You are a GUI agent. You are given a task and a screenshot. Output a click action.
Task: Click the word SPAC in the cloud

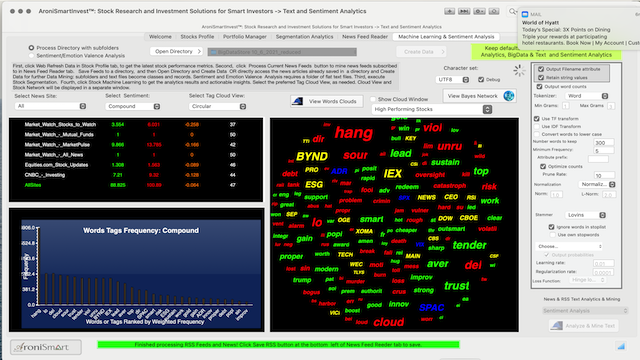tap(431, 308)
